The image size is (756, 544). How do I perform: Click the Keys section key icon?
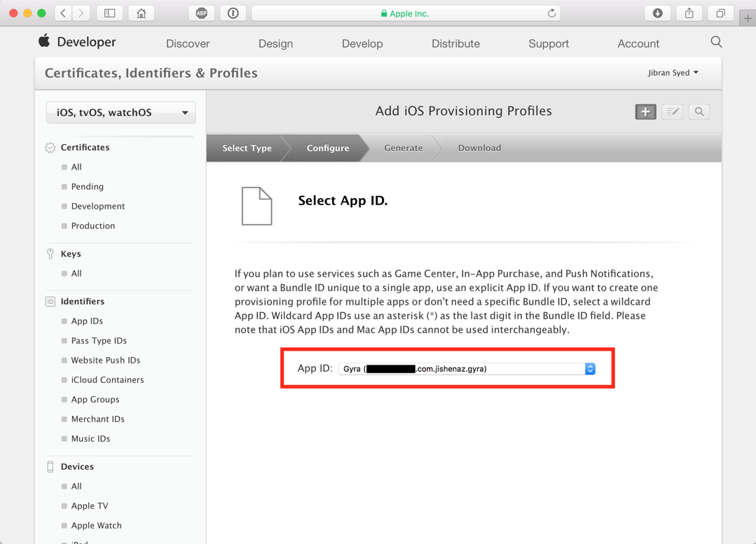pyautogui.click(x=50, y=254)
